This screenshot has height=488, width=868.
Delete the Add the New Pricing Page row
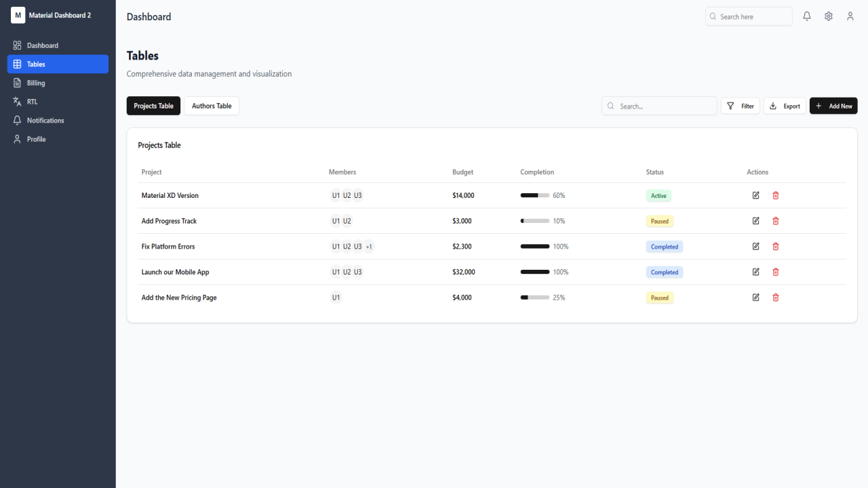tap(776, 298)
